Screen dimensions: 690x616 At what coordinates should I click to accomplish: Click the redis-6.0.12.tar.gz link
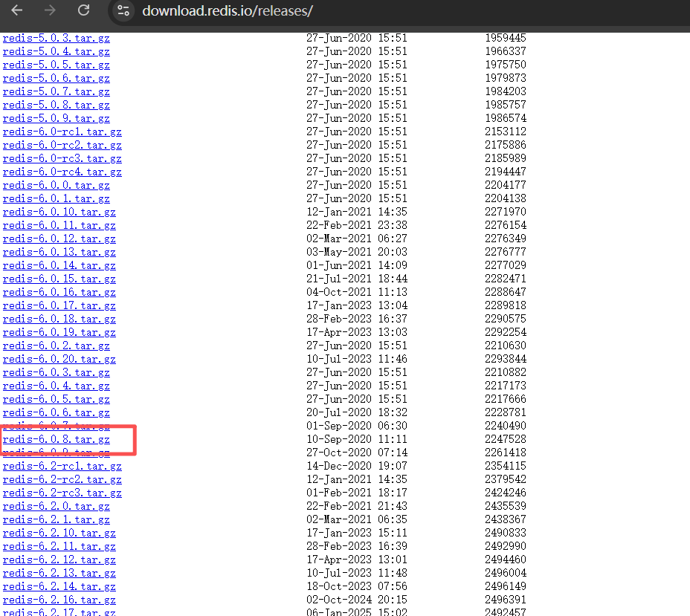[59, 239]
